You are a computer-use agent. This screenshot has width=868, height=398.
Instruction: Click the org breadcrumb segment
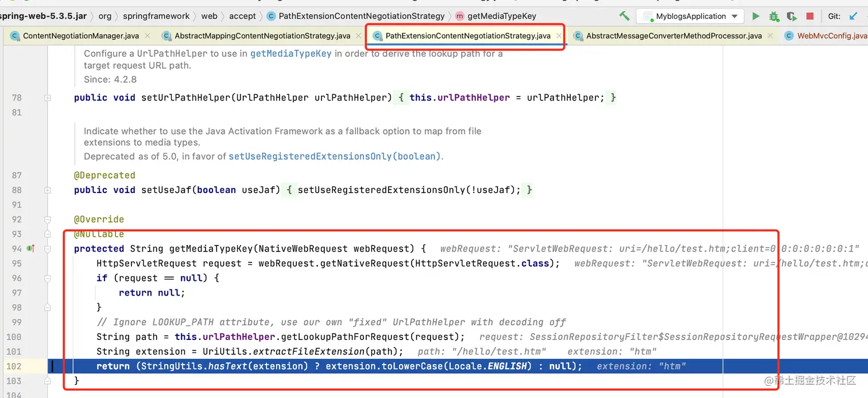pyautogui.click(x=105, y=16)
